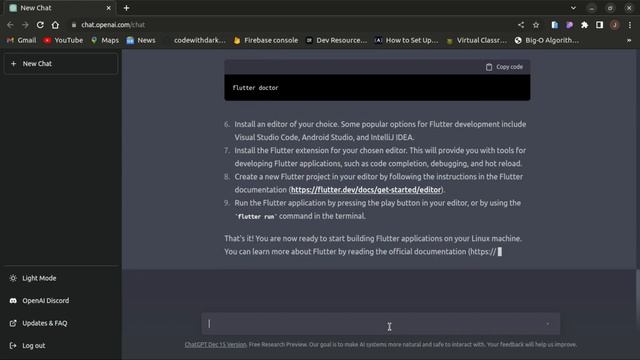
Task: Bookmark this page with the star icon
Action: (536, 25)
